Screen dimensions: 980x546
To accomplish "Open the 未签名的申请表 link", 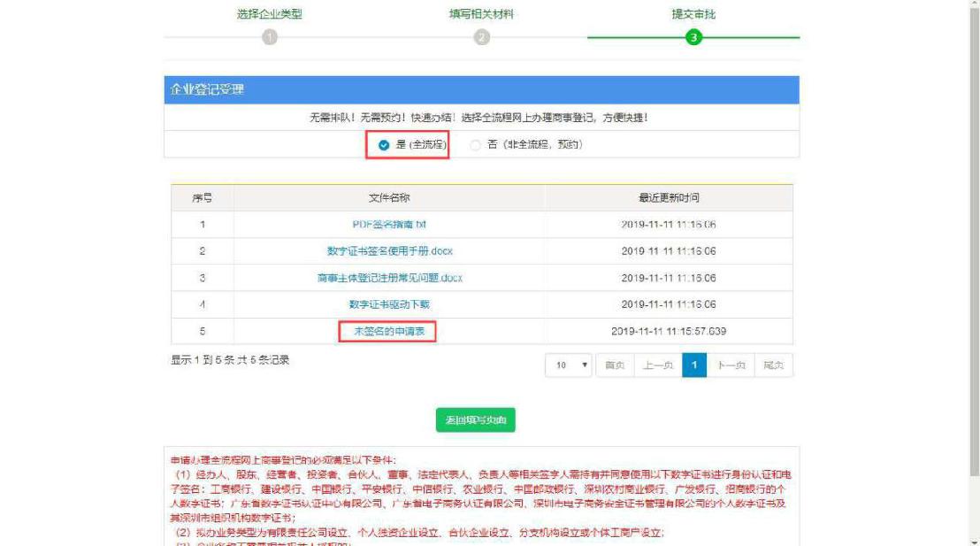I will pos(388,331).
